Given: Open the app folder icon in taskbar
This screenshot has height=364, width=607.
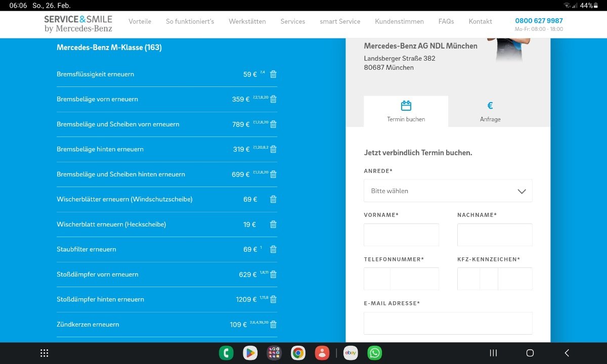Looking at the screenshot, I should pyautogui.click(x=274, y=353).
